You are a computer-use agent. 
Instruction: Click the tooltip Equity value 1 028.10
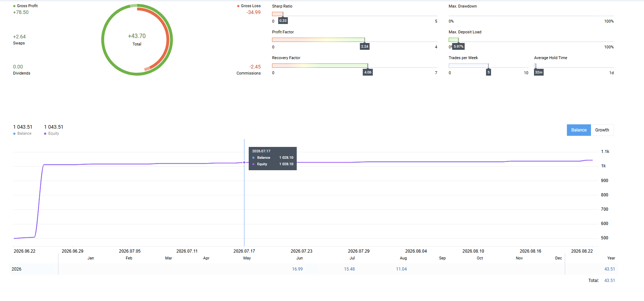click(286, 164)
